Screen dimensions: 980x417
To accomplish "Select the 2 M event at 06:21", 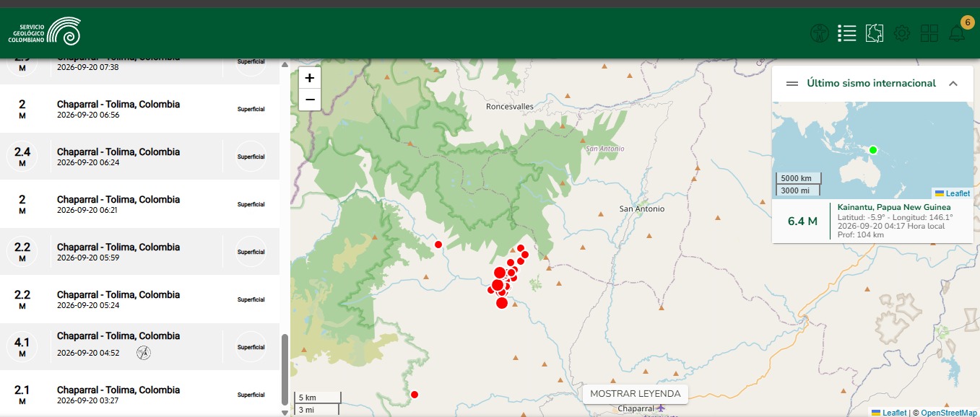I will click(139, 204).
